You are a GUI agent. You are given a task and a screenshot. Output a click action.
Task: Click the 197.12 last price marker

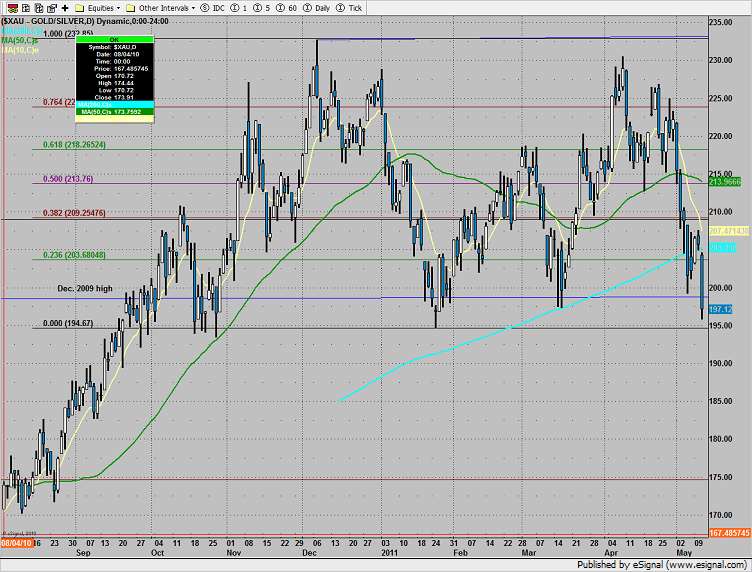tap(720, 309)
